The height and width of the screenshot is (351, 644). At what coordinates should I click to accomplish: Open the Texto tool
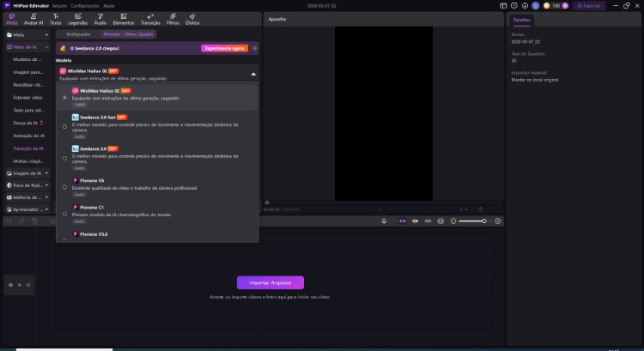pos(56,19)
